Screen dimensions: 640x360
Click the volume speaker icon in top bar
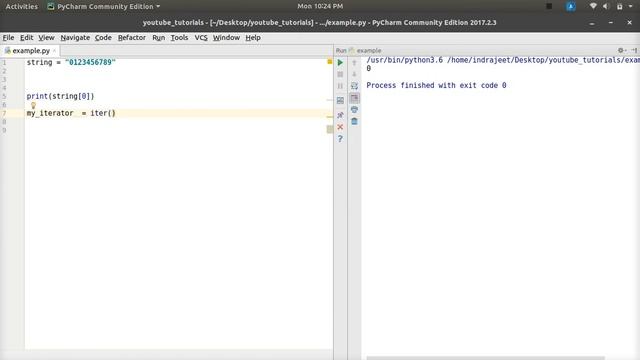click(606, 6)
